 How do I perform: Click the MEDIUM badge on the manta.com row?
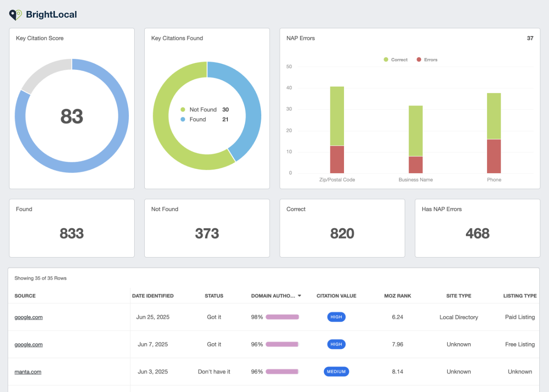click(336, 371)
